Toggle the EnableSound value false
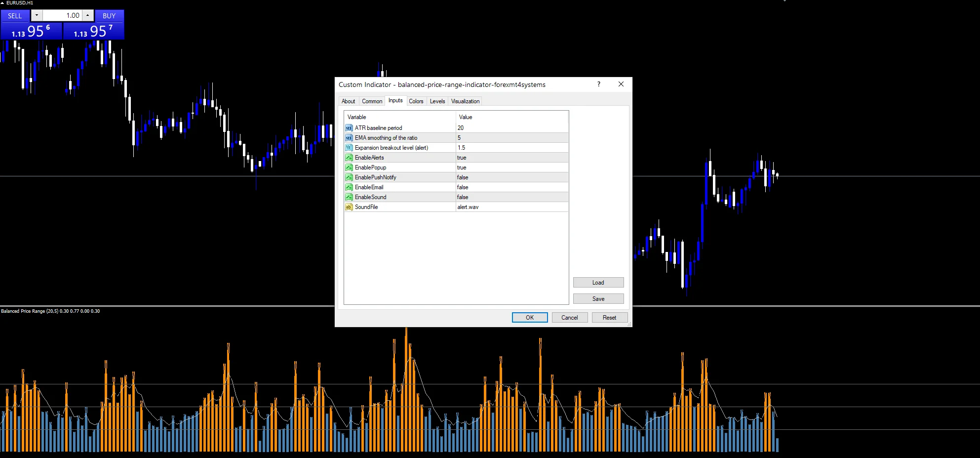 (x=512, y=197)
